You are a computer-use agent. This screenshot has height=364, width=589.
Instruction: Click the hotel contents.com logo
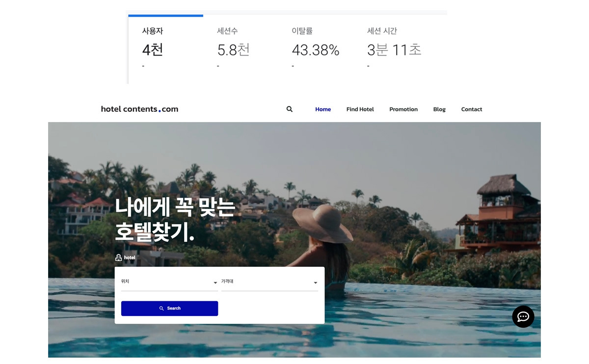(139, 109)
